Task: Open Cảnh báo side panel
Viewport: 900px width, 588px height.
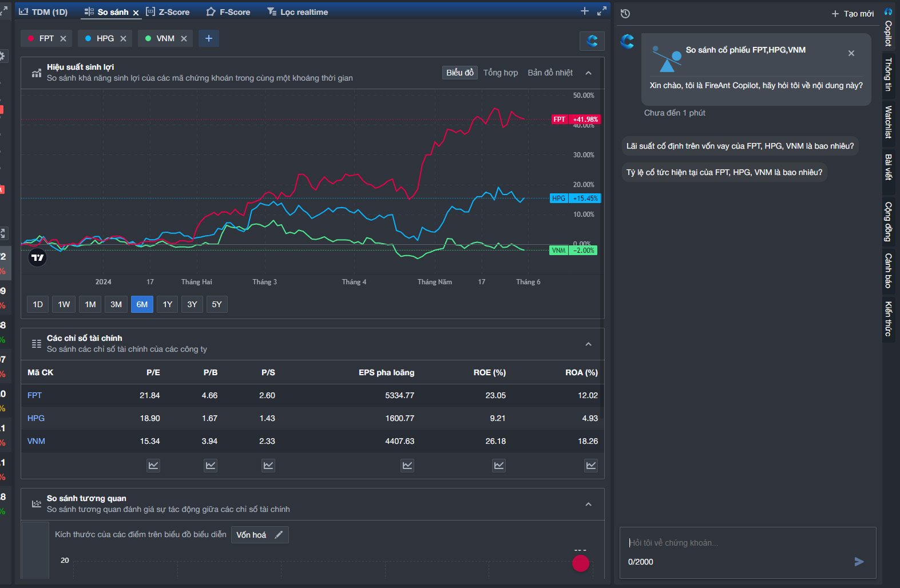Action: [x=889, y=271]
